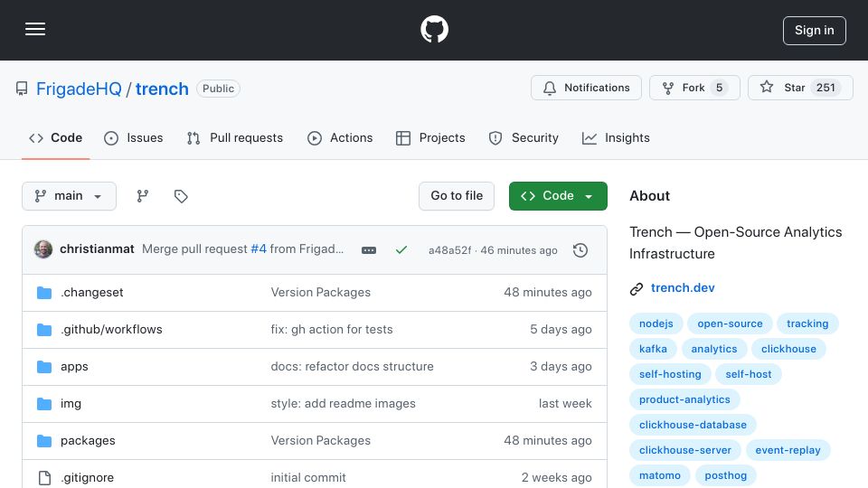Click the open-source topic tag
868x488 pixels.
[730, 324]
